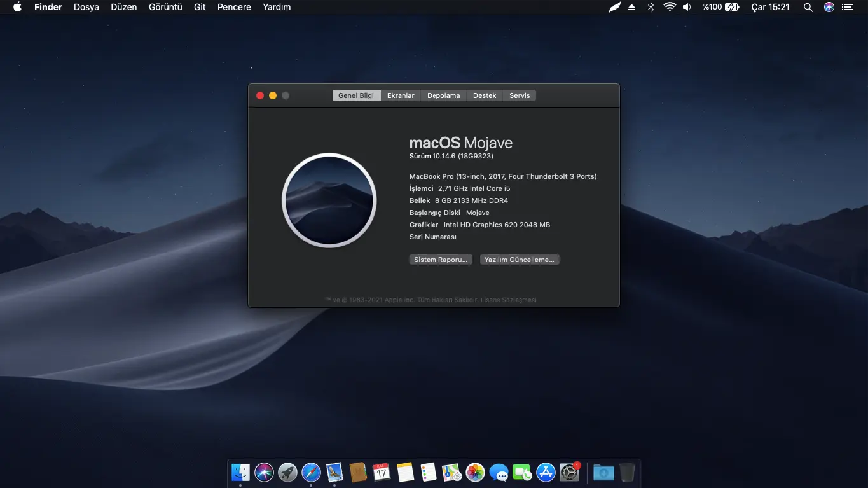The width and height of the screenshot is (868, 488).
Task: Click the 8 GB 2133 MHz DDR4 value
Action: 471,200
